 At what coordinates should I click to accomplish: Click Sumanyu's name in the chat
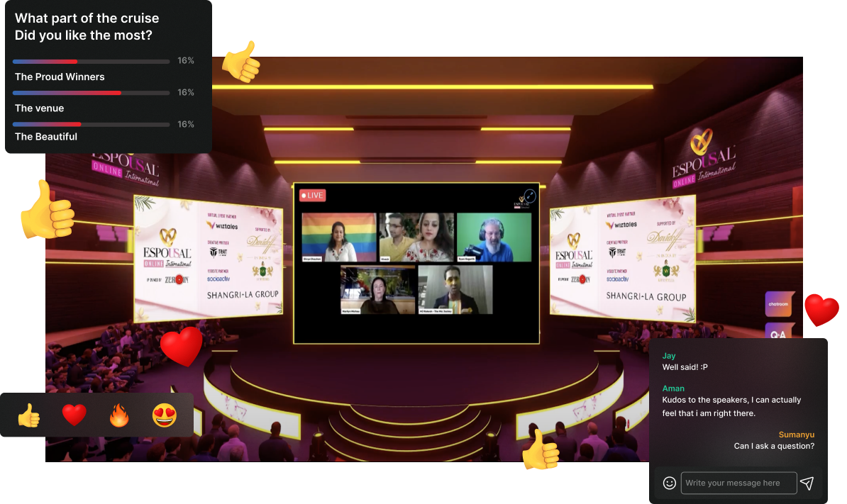(796, 435)
